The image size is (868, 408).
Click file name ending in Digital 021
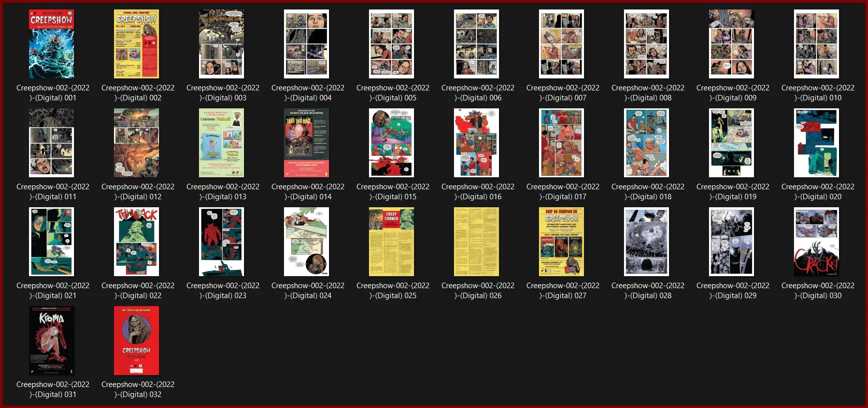(53, 291)
